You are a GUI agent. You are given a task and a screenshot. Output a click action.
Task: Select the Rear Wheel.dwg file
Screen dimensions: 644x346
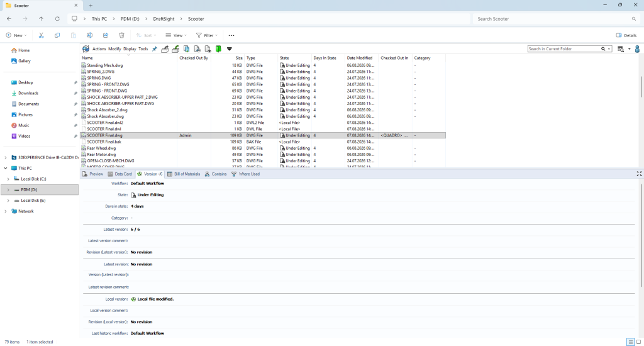[x=101, y=148]
